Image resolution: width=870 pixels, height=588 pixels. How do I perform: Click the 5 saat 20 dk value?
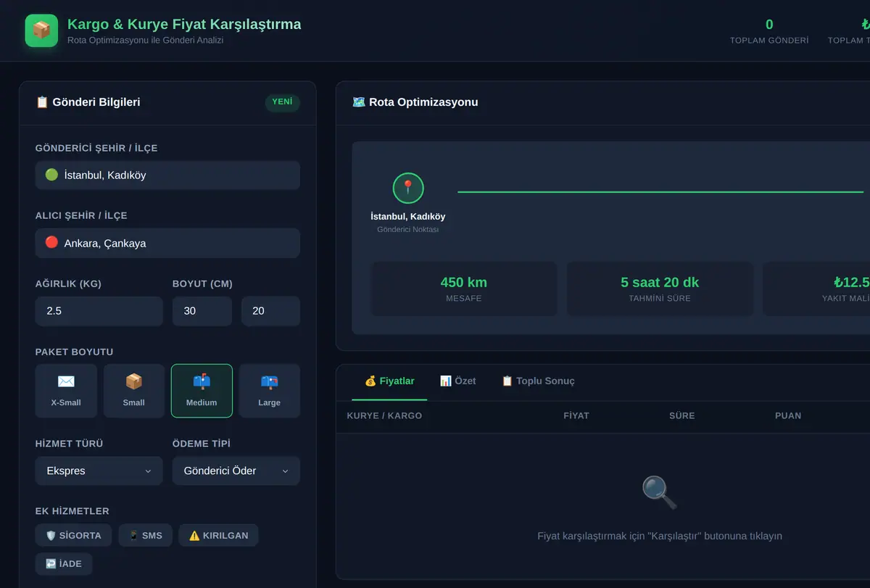pyautogui.click(x=660, y=283)
